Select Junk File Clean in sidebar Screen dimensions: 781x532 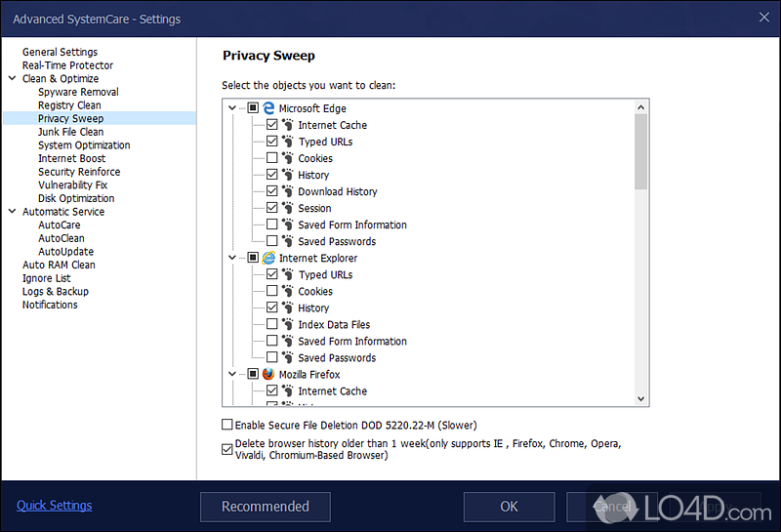click(70, 132)
